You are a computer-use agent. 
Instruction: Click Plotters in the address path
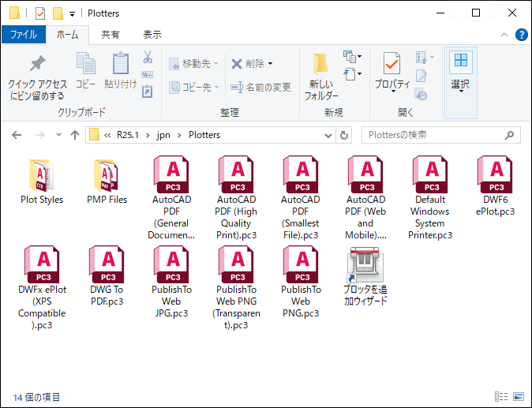[204, 135]
